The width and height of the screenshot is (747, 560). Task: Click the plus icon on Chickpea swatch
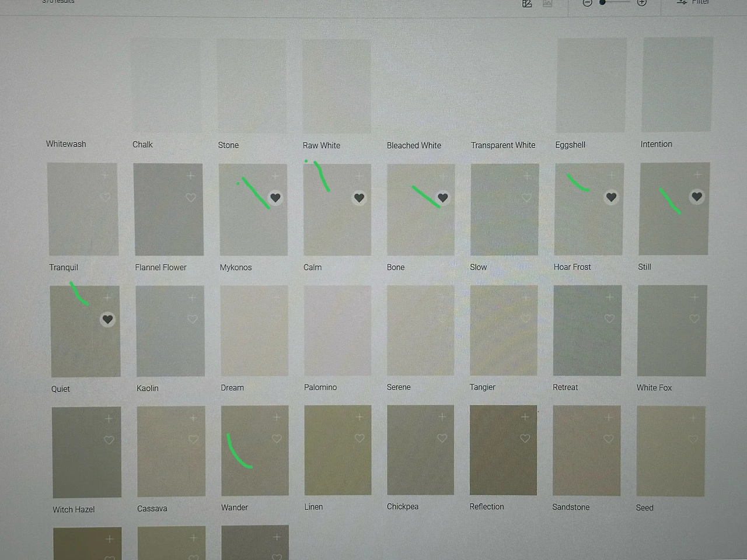(442, 416)
